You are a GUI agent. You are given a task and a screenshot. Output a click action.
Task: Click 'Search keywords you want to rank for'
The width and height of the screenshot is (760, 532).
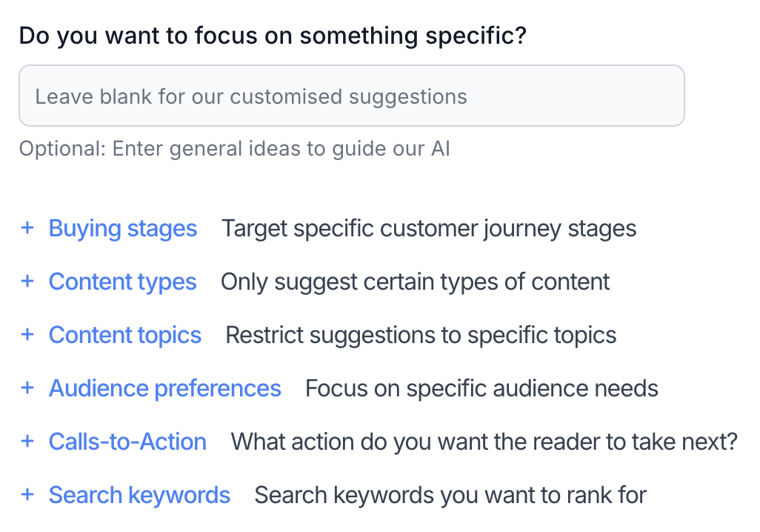450,495
